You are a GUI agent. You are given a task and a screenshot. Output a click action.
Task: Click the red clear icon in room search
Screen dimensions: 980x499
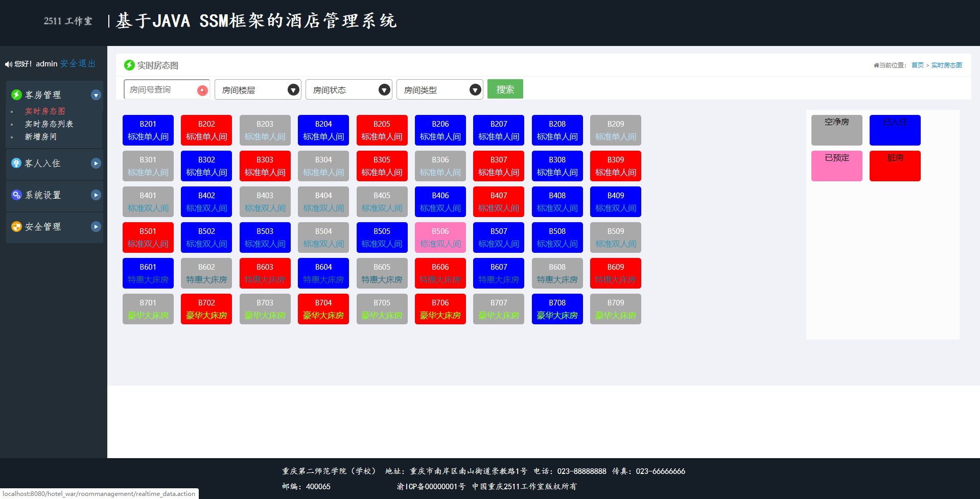pyautogui.click(x=202, y=90)
